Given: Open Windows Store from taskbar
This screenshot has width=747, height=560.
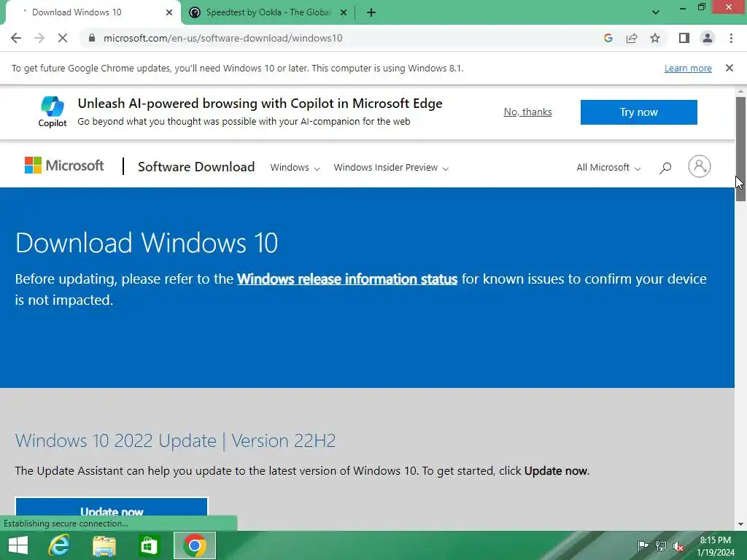Looking at the screenshot, I should pyautogui.click(x=149, y=545).
